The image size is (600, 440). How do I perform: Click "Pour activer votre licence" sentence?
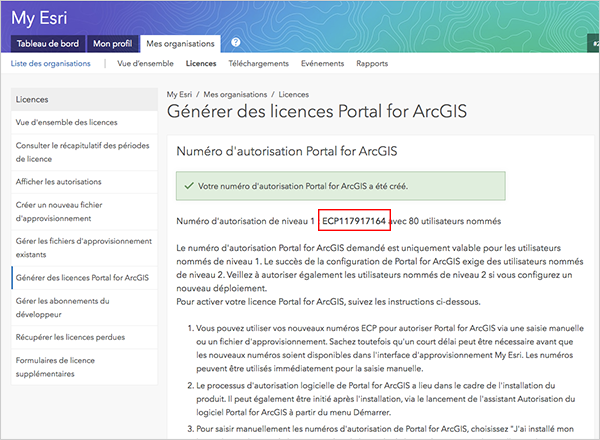click(x=328, y=302)
